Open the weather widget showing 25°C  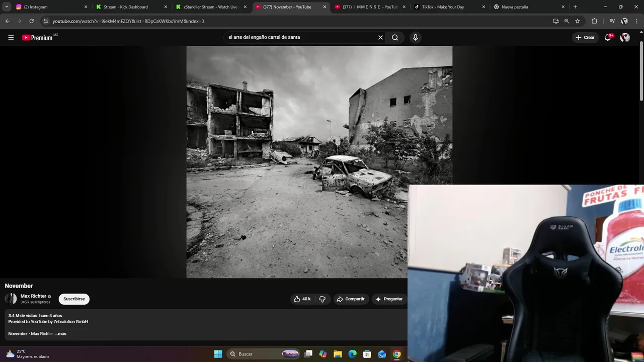coord(28,354)
